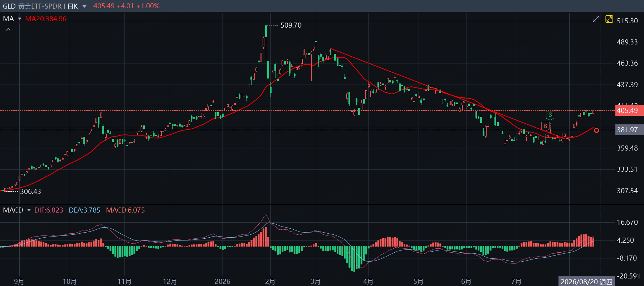
Task: Click the 2026 time axis label
Action: click(222, 281)
